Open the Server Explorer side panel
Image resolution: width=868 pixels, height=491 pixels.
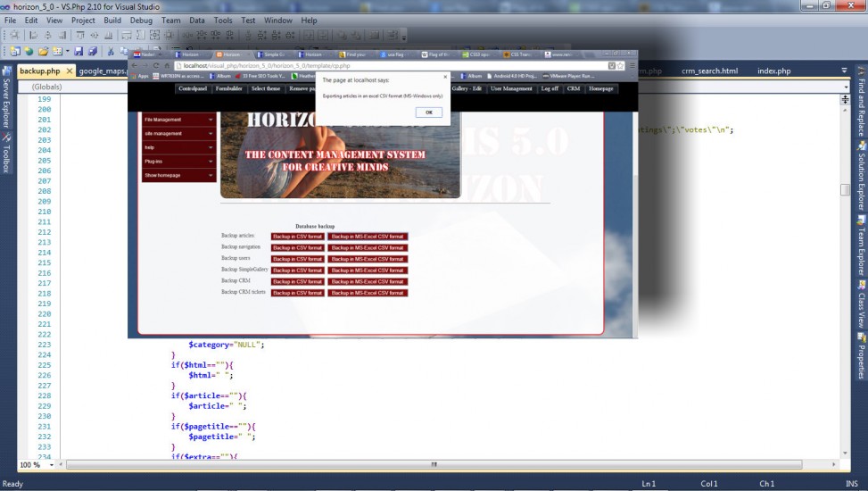coord(5,104)
